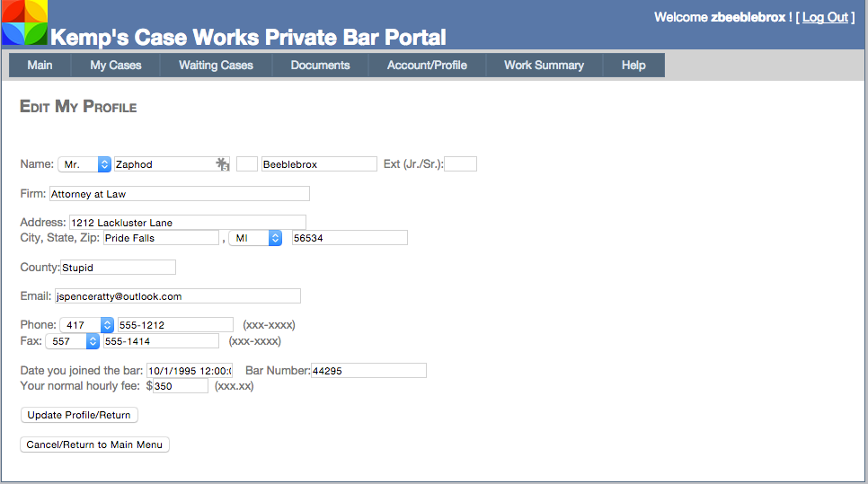Screen dimensions: 868x484
Task: View the Work Summary tab
Action: [x=544, y=66]
